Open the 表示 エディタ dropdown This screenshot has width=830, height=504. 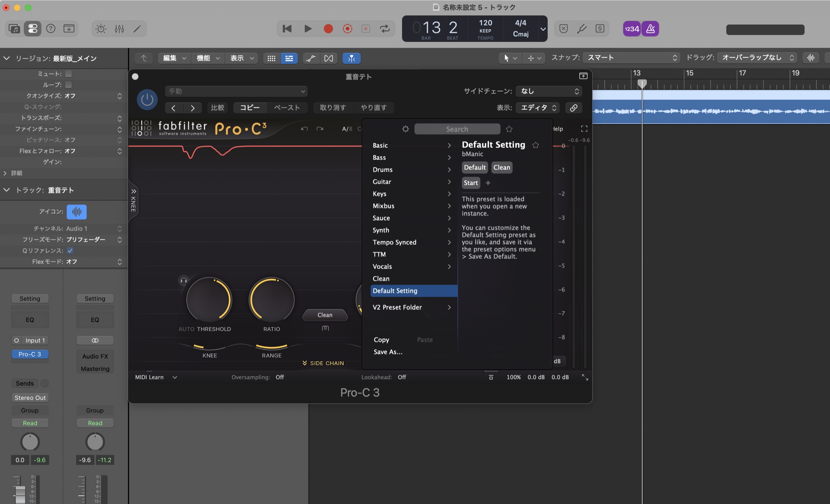pyautogui.click(x=538, y=108)
